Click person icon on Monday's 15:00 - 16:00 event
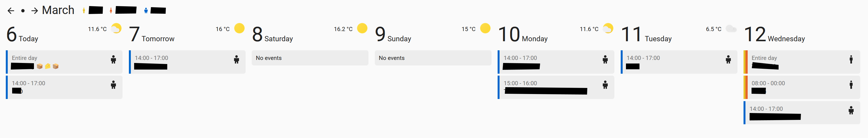The width and height of the screenshot is (868, 138). click(605, 85)
